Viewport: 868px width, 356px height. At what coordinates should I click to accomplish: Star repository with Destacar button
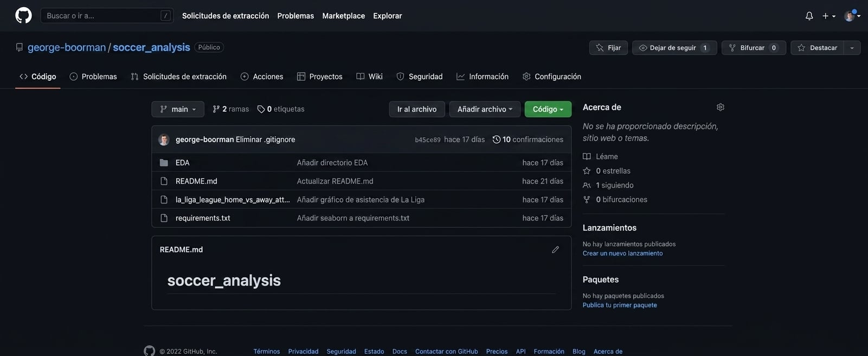click(x=817, y=48)
